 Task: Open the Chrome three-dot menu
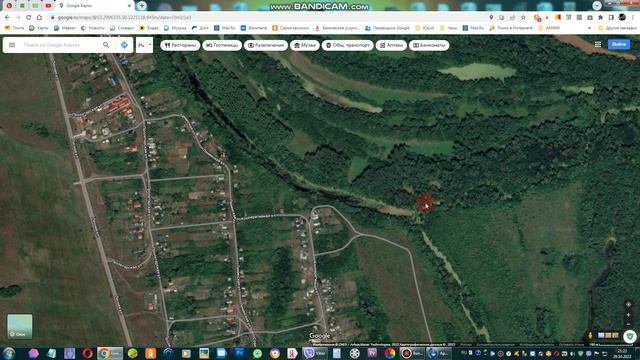(x=633, y=18)
